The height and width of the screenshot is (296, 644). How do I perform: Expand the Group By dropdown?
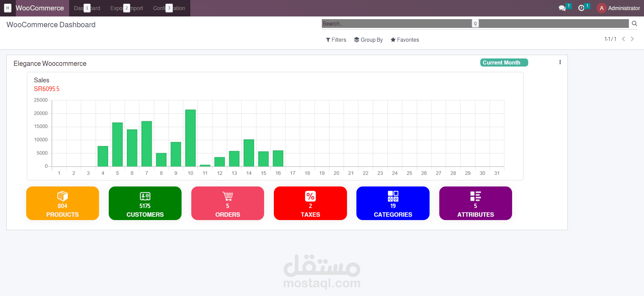pyautogui.click(x=368, y=40)
